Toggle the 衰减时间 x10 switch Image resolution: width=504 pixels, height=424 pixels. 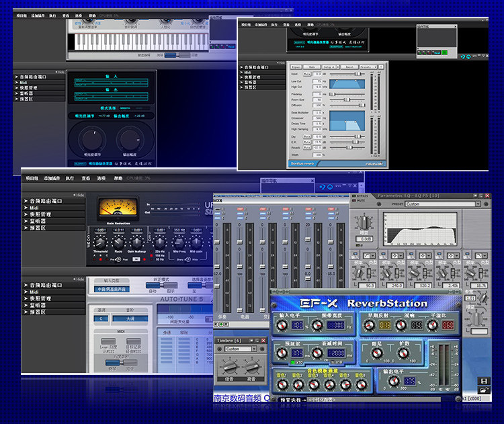(x=333, y=362)
